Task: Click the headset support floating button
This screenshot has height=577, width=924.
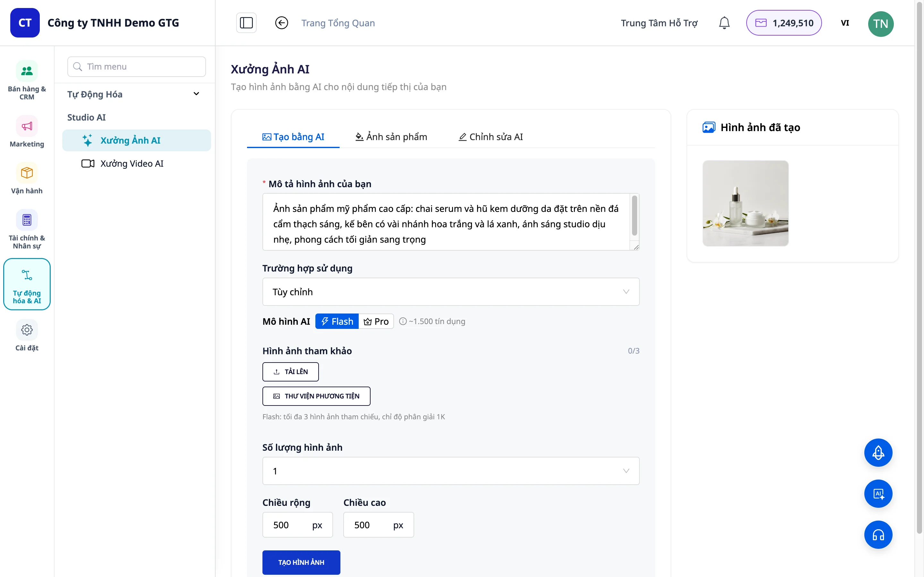Action: tap(878, 535)
